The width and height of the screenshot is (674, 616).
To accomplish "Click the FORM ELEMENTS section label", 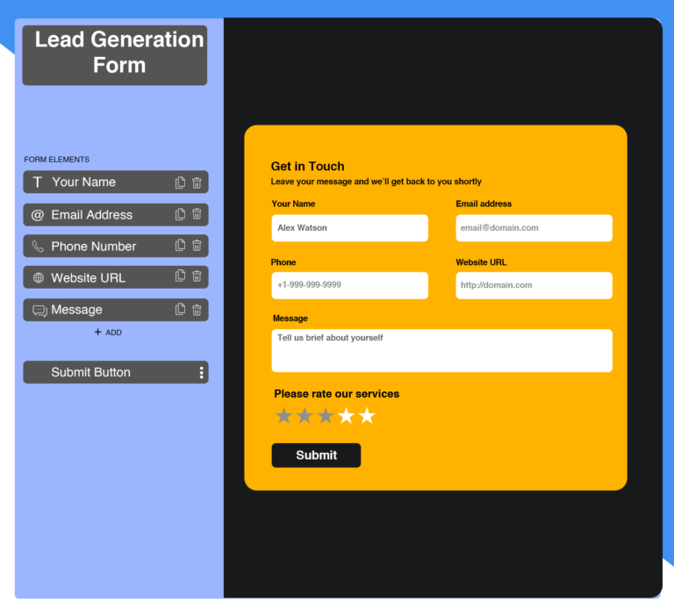I will point(57,160).
